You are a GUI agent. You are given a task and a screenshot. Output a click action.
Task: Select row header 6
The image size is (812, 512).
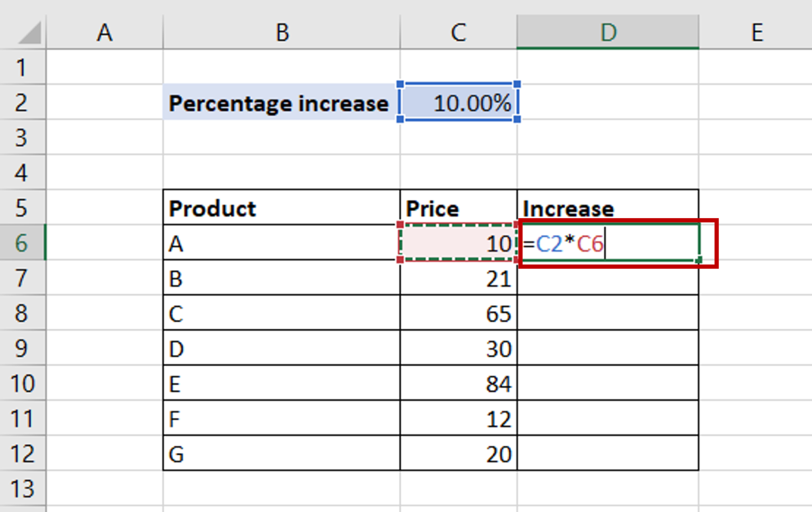[x=22, y=244]
